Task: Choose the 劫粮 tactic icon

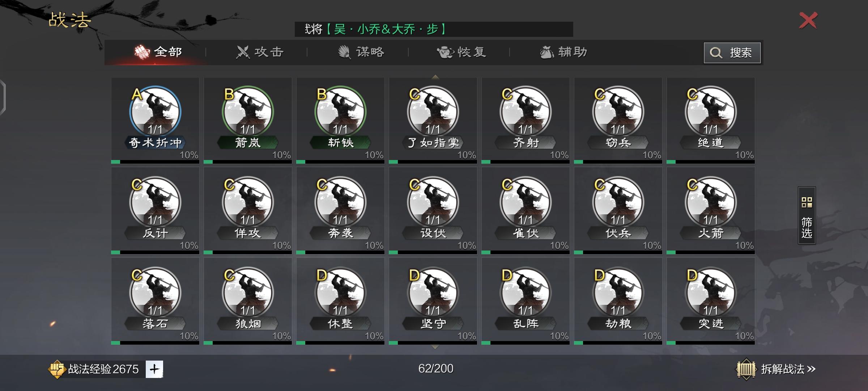Action: 618,293
